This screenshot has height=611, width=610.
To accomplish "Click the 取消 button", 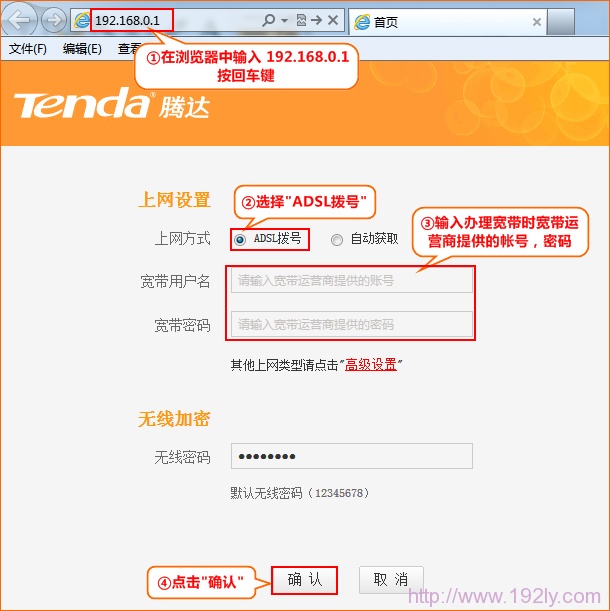I will tap(391, 580).
